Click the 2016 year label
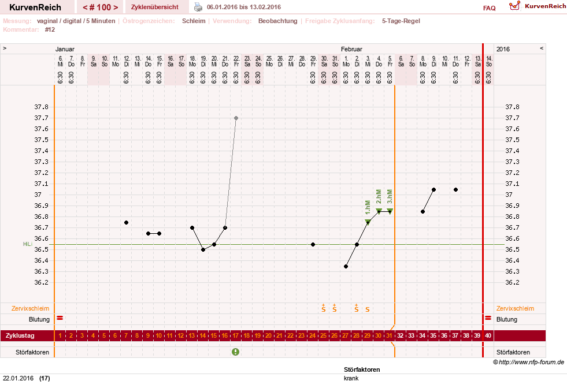Image resolution: width=567 pixels, height=392 pixels. [x=503, y=49]
